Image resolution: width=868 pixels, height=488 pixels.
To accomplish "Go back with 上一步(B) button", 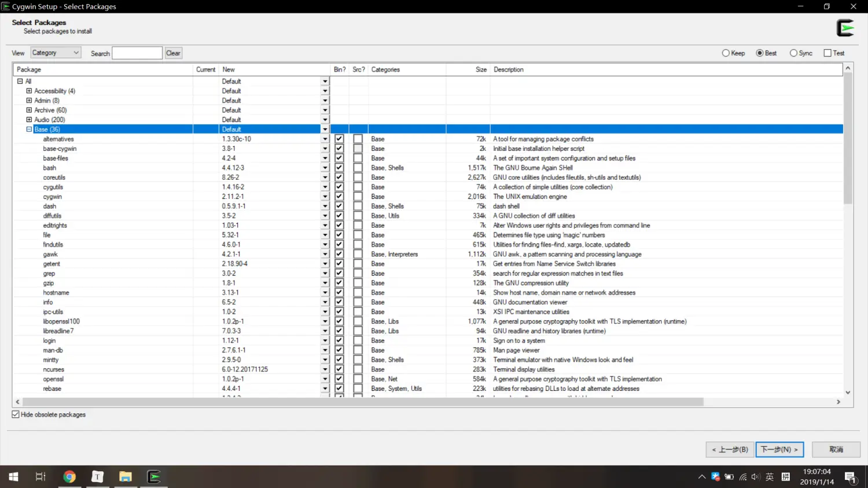I will 730,449.
